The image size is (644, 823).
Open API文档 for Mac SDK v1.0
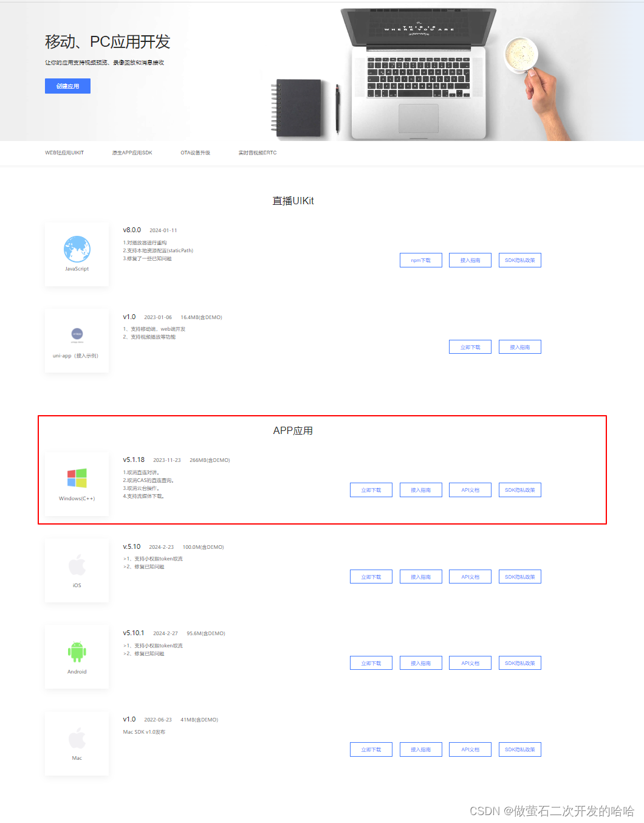(470, 749)
